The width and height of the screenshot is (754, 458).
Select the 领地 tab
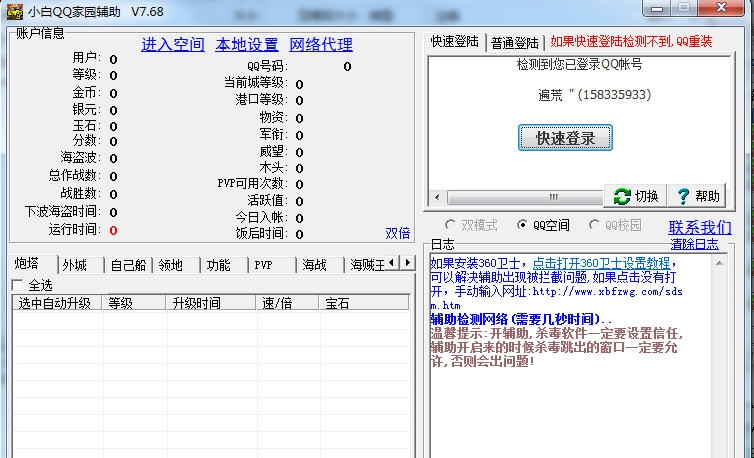(x=176, y=265)
